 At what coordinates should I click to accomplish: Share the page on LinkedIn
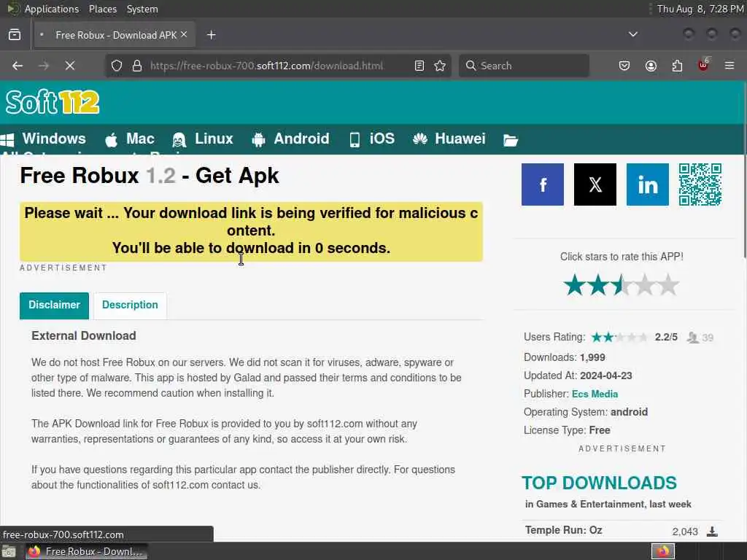pyautogui.click(x=648, y=184)
